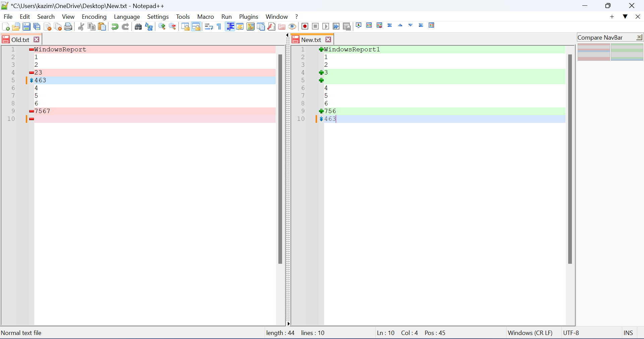Open the File menu
Image resolution: width=644 pixels, height=339 pixels.
pyautogui.click(x=8, y=16)
